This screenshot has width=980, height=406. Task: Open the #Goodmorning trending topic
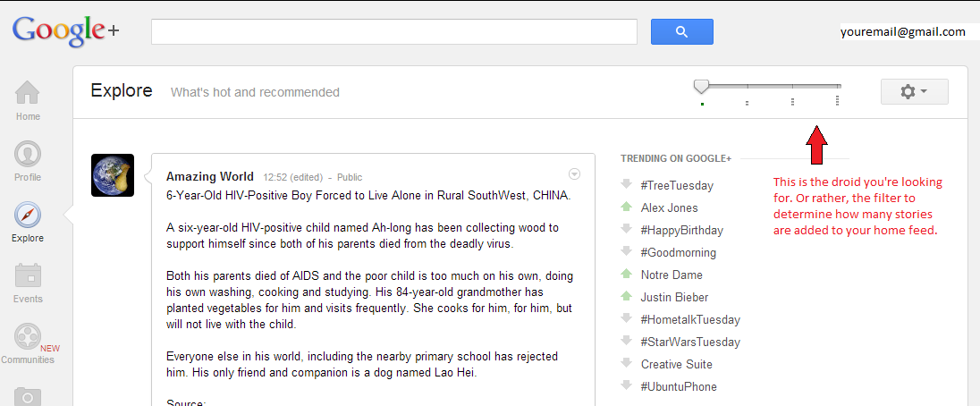(x=678, y=253)
